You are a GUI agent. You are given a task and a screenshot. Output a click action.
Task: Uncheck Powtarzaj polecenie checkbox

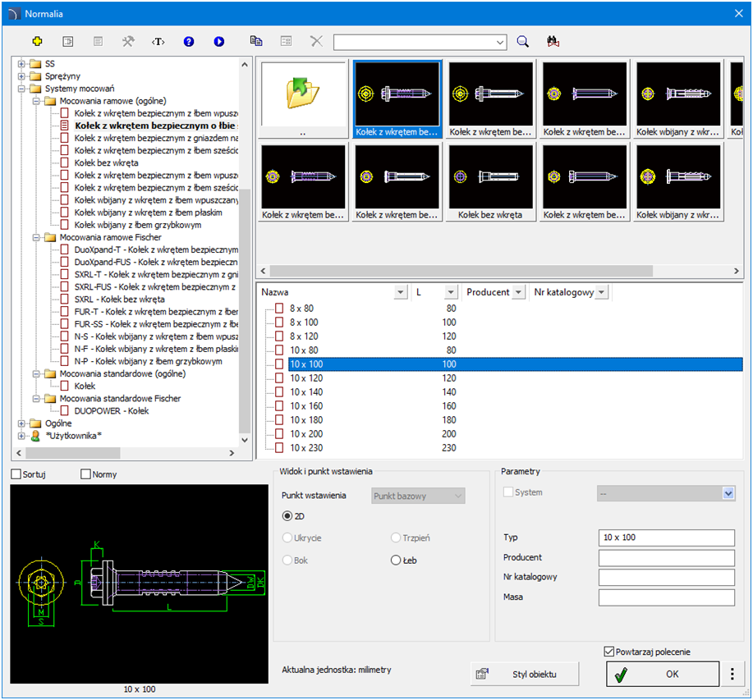(608, 652)
